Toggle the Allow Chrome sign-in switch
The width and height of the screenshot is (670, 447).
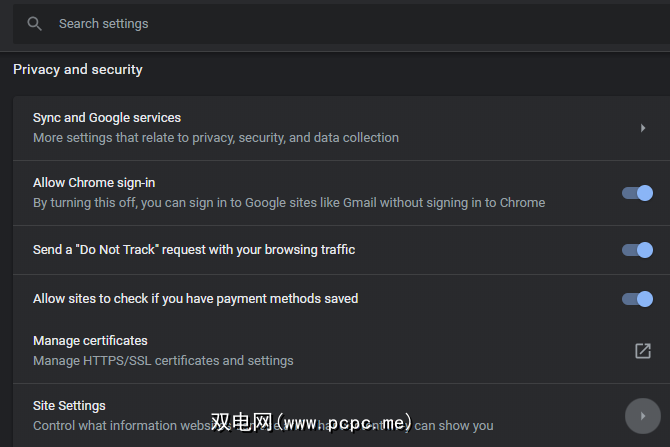tap(637, 193)
